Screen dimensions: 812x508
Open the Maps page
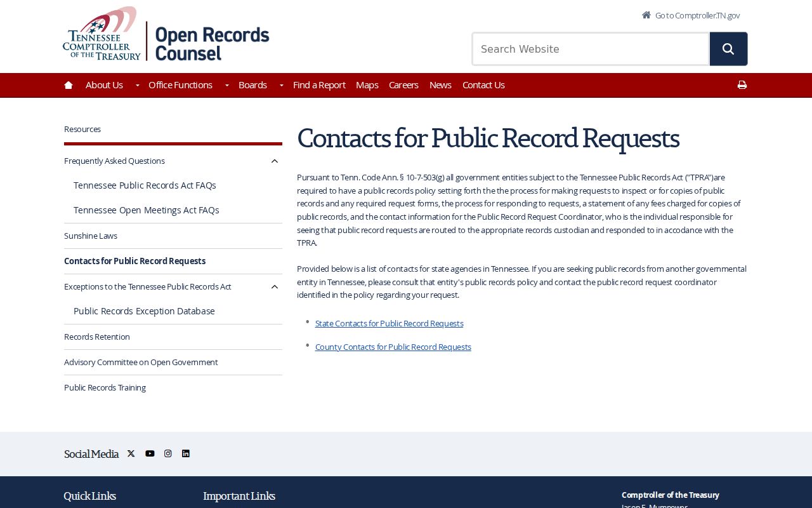tap(367, 85)
